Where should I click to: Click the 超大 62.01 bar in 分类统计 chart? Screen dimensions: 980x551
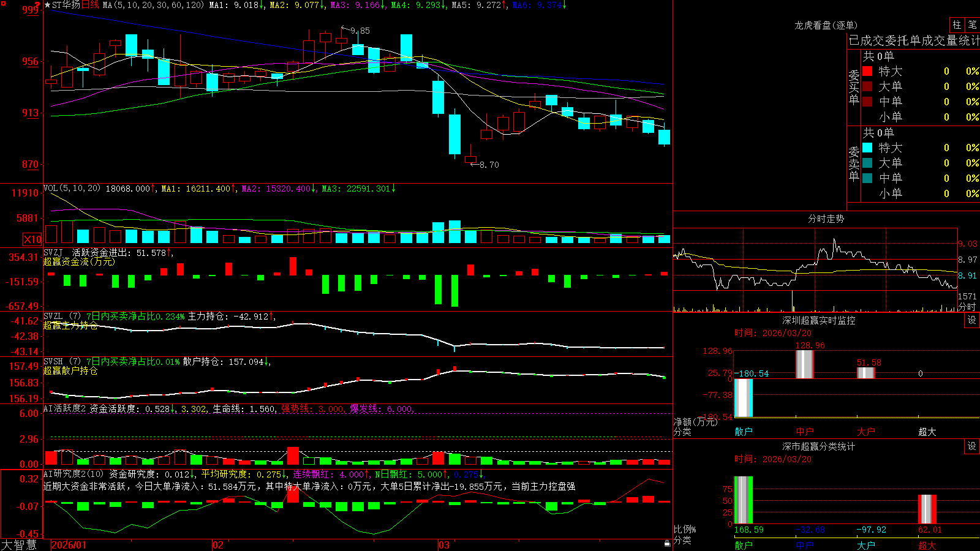coord(927,509)
